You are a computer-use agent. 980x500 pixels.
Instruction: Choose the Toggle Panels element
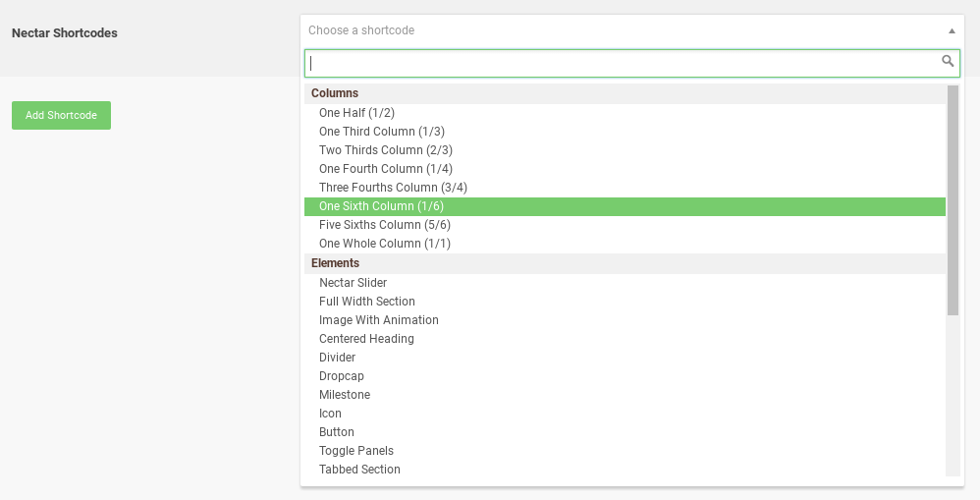[625, 451]
